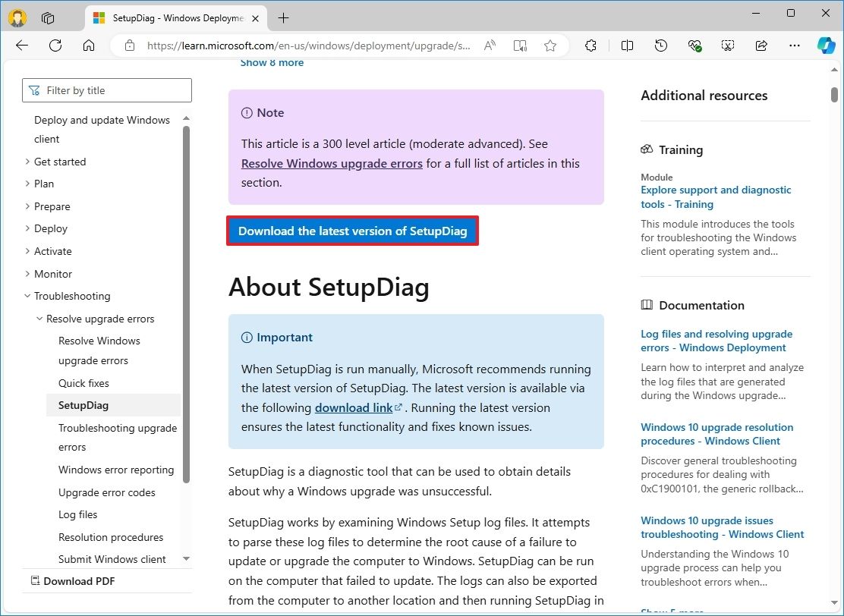The height and width of the screenshot is (616, 844).
Task: Toggle Split screen view
Action: [627, 46]
